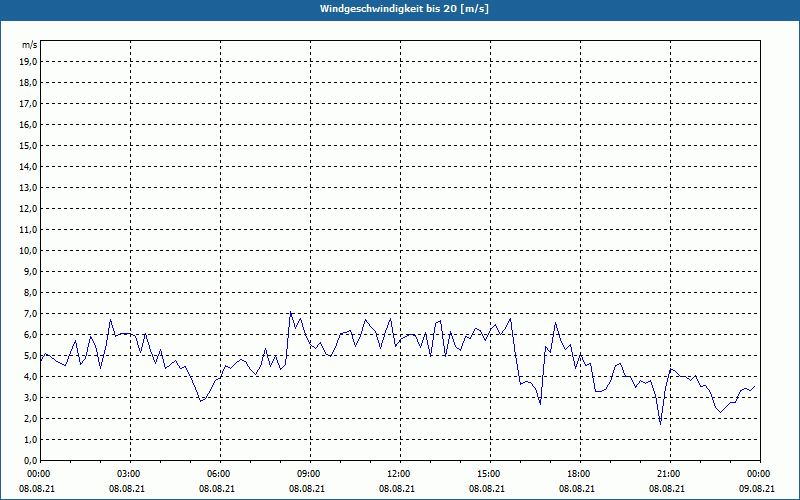Click the 19,0 y-axis label
The height and width of the screenshot is (500, 800).
(x=28, y=62)
